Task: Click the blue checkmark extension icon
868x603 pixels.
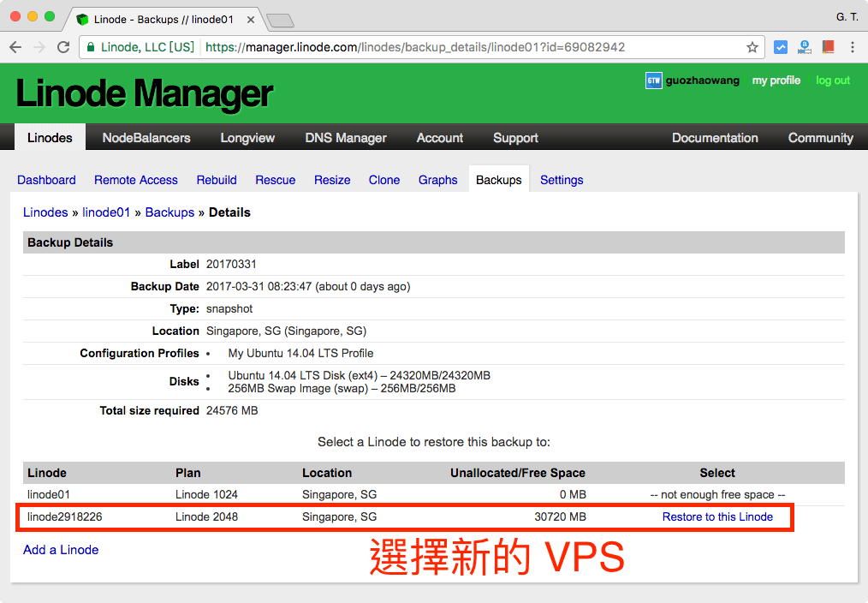Action: tap(781, 47)
